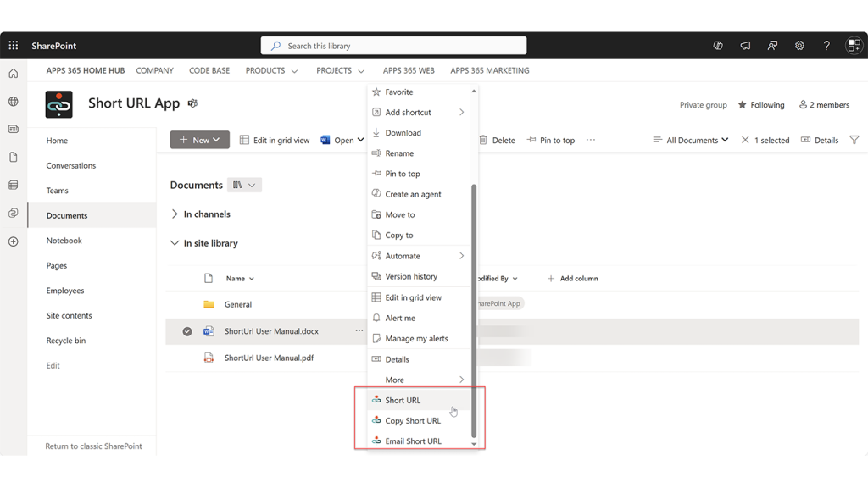Open the chat feedback icon in top bar

click(x=772, y=46)
